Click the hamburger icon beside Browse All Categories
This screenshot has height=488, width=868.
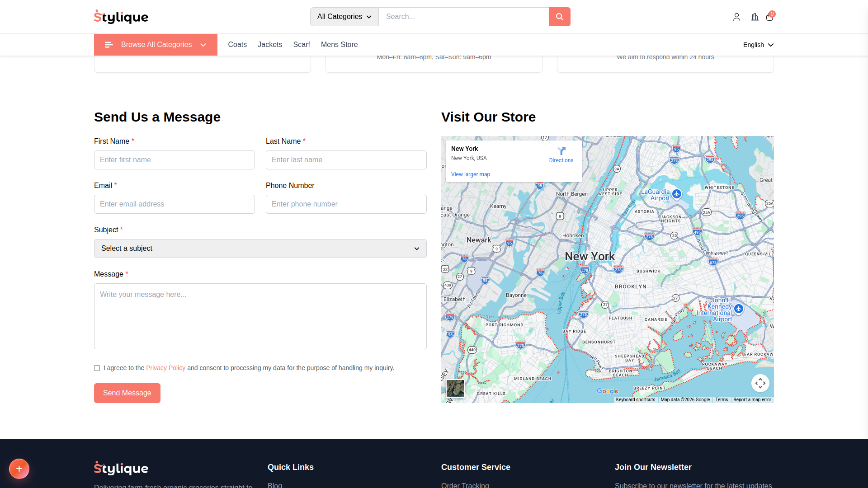point(108,45)
